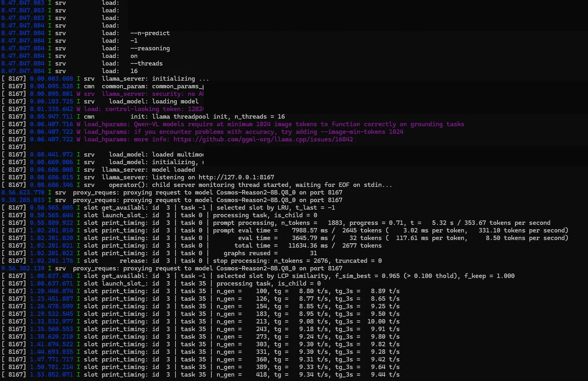Screen dimensions: 588x381
Task: Click the 'progress = 0.71' value
Action: (x=375, y=223)
